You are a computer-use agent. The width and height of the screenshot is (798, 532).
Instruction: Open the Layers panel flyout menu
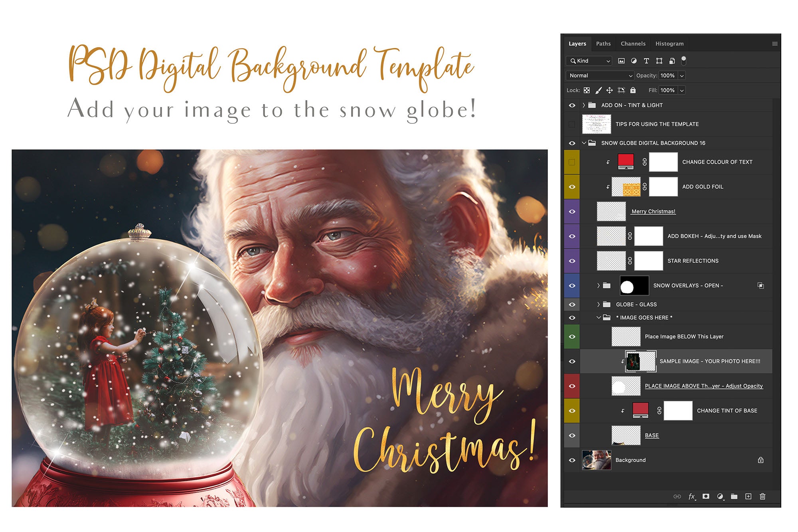coord(774,43)
